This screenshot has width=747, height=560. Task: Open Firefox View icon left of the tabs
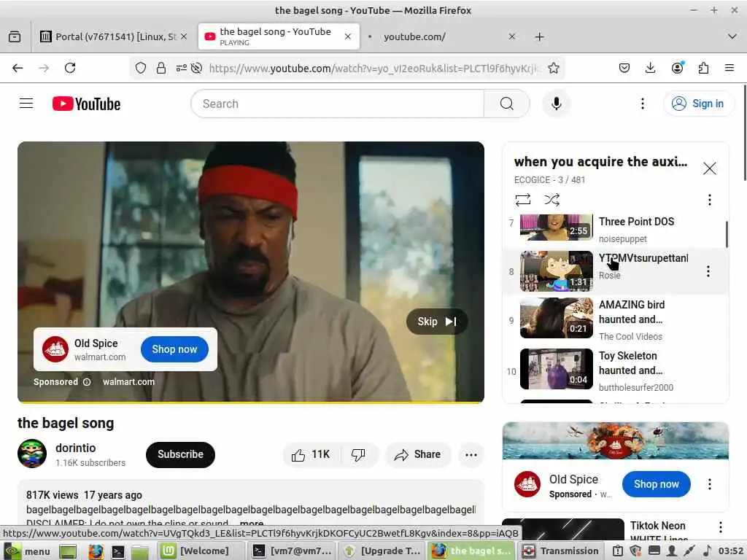click(15, 36)
